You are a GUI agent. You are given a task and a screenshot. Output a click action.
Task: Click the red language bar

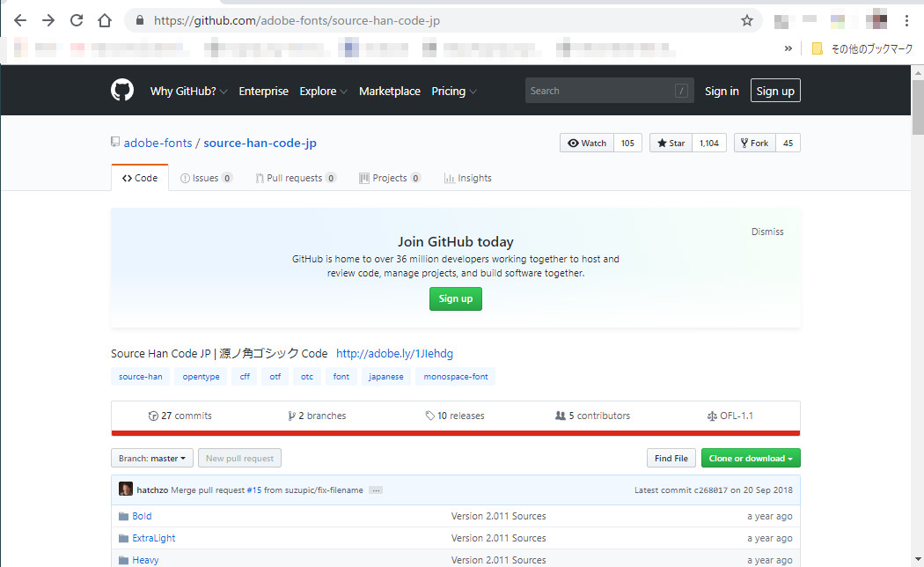click(x=456, y=433)
